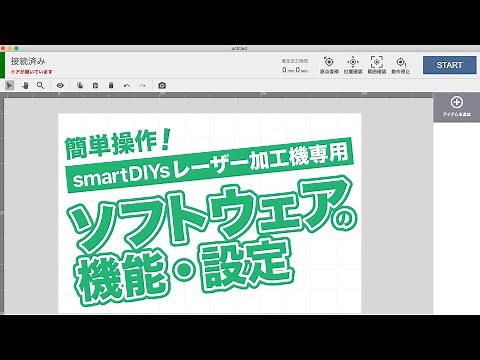
Task: Minimize the window with yellow button
Action: (x=10, y=48)
